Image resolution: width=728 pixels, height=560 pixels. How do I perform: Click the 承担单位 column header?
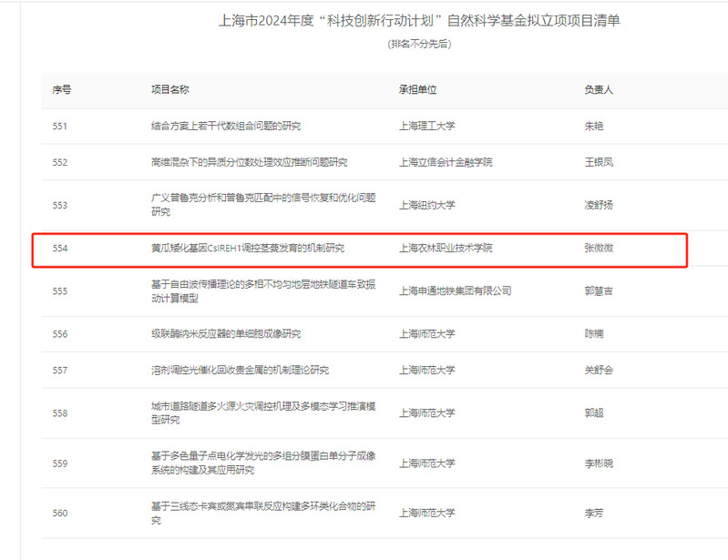[417, 90]
